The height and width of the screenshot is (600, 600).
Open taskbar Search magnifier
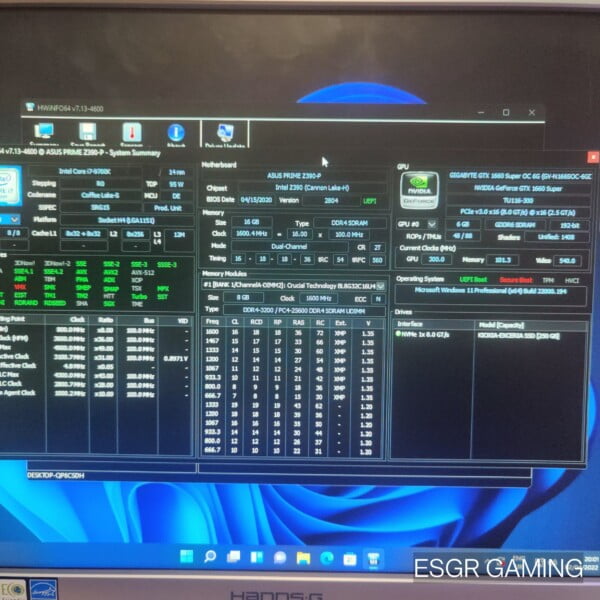click(210, 557)
